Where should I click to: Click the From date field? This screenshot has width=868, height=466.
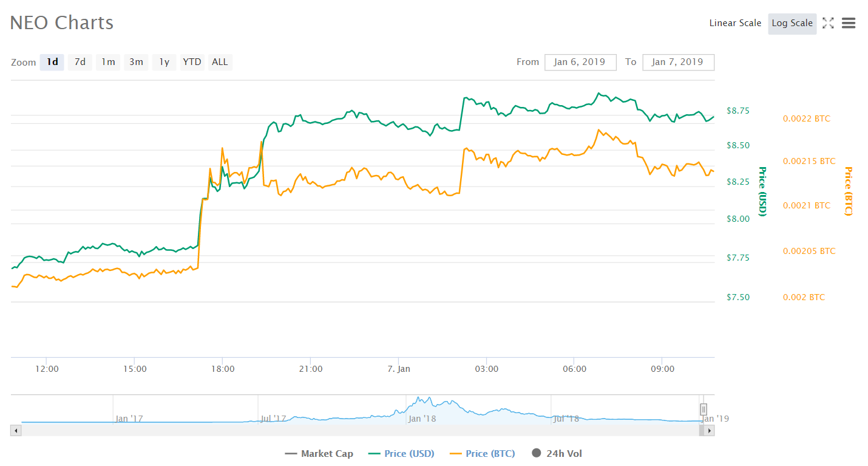(x=580, y=62)
